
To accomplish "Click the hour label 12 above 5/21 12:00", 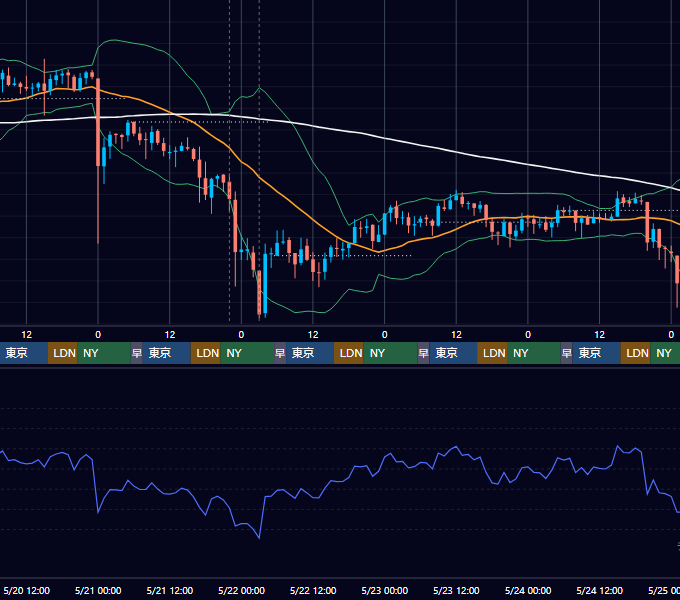I will pyautogui.click(x=170, y=335).
